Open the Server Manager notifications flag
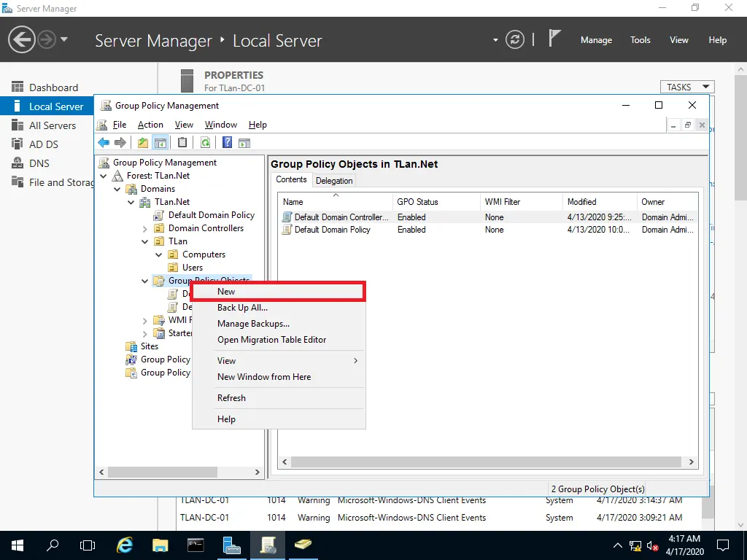The image size is (747, 560). (554, 39)
